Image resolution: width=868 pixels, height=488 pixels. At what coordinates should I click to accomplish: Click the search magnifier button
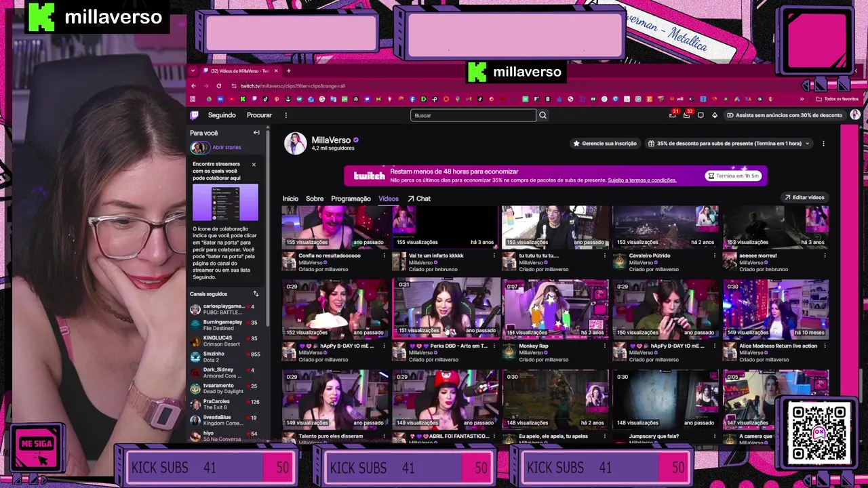[x=542, y=115]
